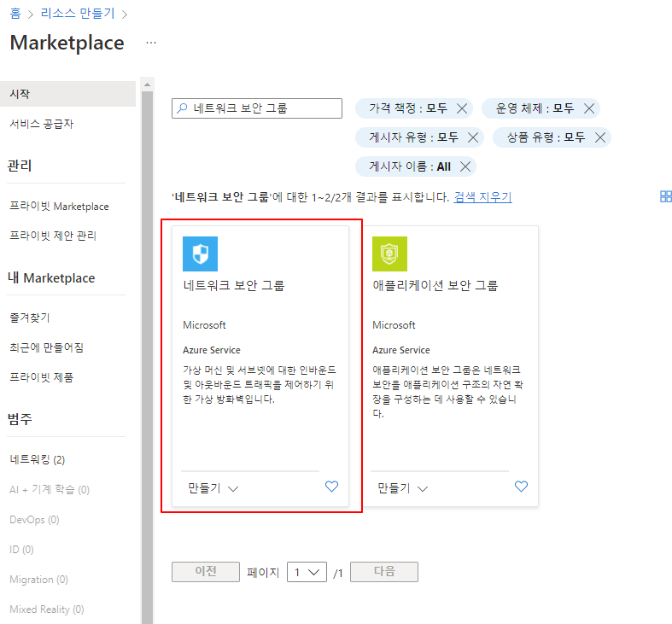Select the DevOps (0) category
Image resolution: width=672 pixels, height=624 pixels.
click(x=34, y=520)
